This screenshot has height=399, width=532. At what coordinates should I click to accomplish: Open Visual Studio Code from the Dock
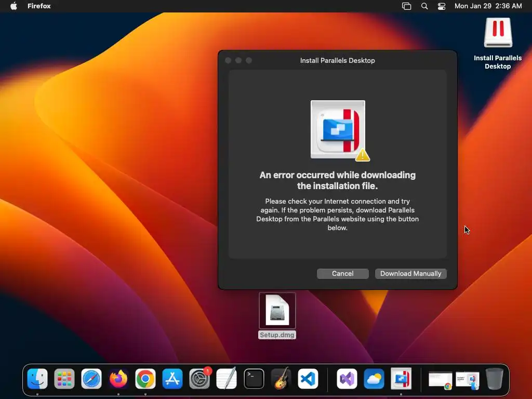pyautogui.click(x=308, y=379)
